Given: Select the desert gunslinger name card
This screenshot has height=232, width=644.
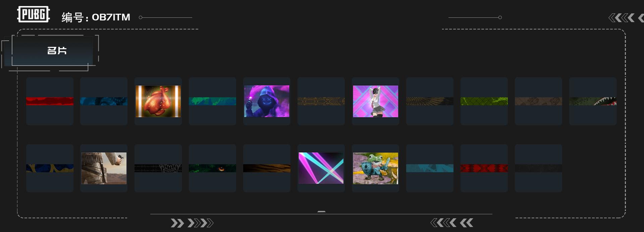Looking at the screenshot, I should (x=104, y=168).
